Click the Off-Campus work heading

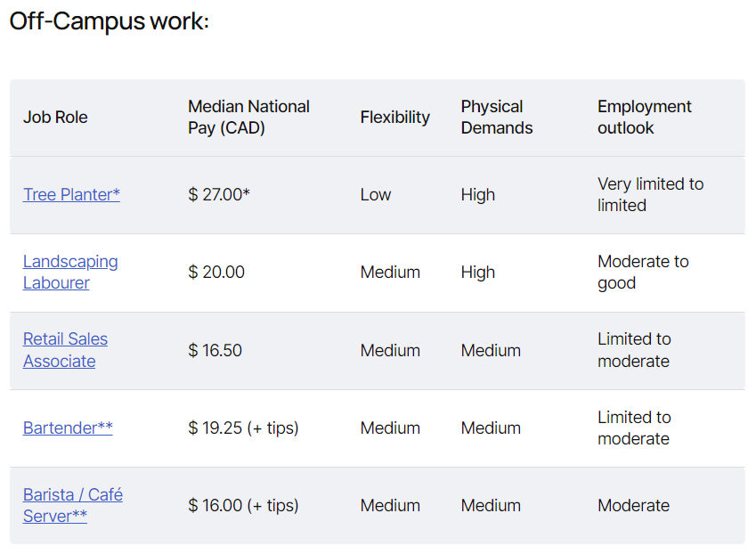click(109, 21)
